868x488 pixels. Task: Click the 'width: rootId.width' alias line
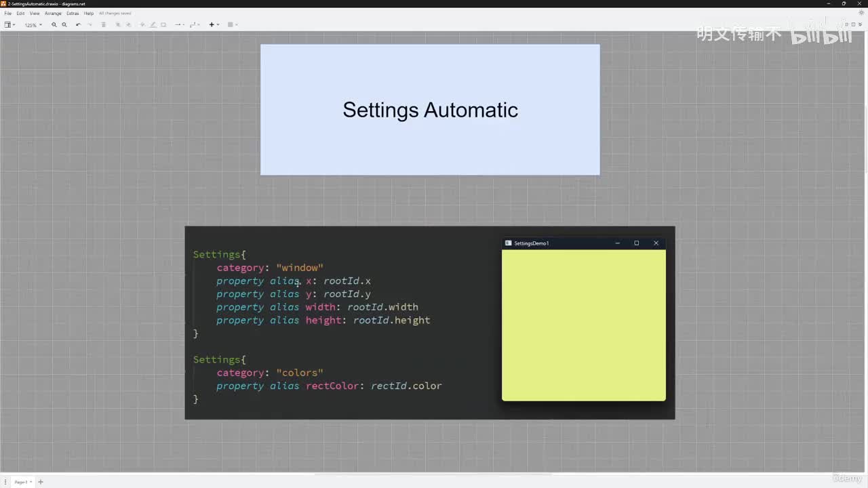317,307
